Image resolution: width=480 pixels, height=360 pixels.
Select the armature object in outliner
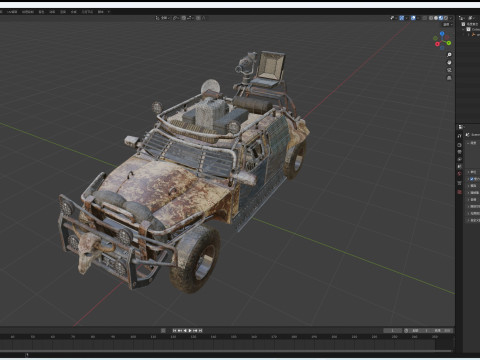pyautogui.click(x=476, y=35)
